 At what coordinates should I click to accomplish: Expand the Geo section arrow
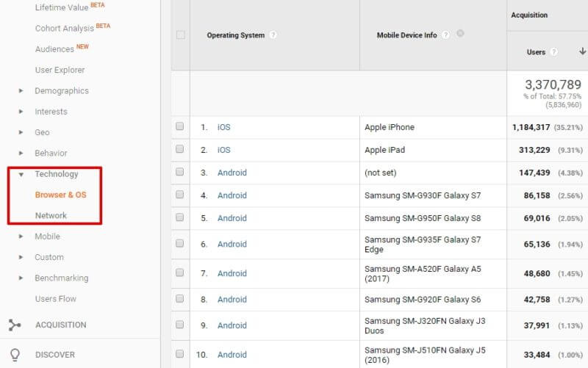coord(21,132)
